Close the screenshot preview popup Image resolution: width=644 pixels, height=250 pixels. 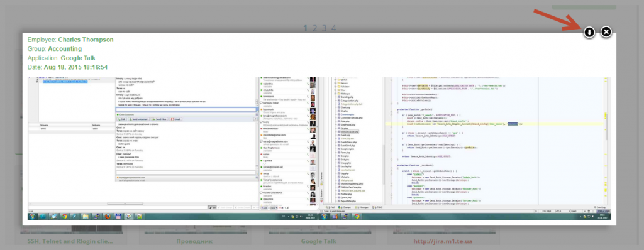point(606,31)
